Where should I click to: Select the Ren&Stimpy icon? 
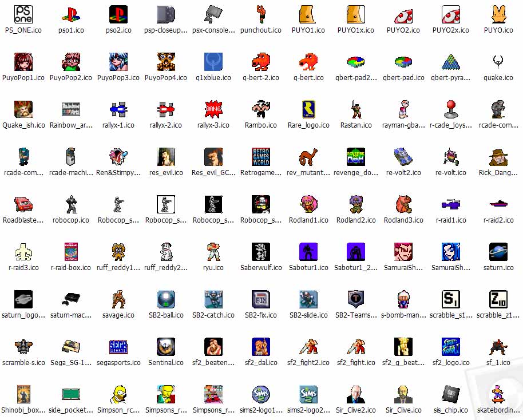tap(118, 157)
